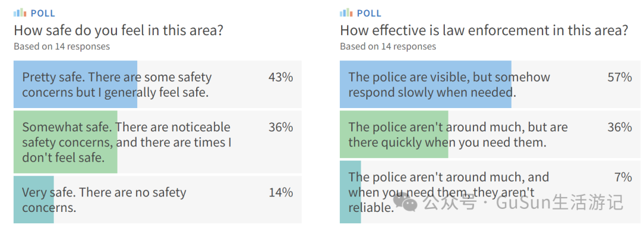This screenshot has height=228, width=644.
Task: Choose 'police aren't reliable' poll option
Action: 490,192
